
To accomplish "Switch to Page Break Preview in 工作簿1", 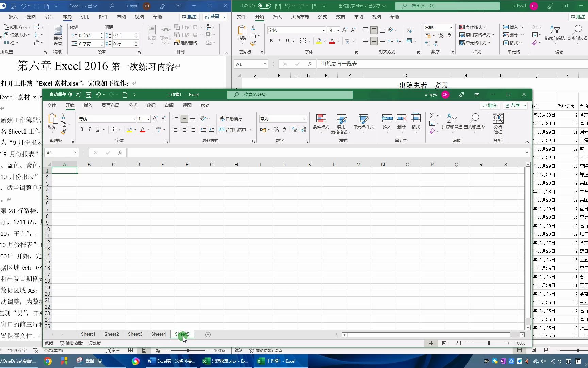I will click(458, 343).
